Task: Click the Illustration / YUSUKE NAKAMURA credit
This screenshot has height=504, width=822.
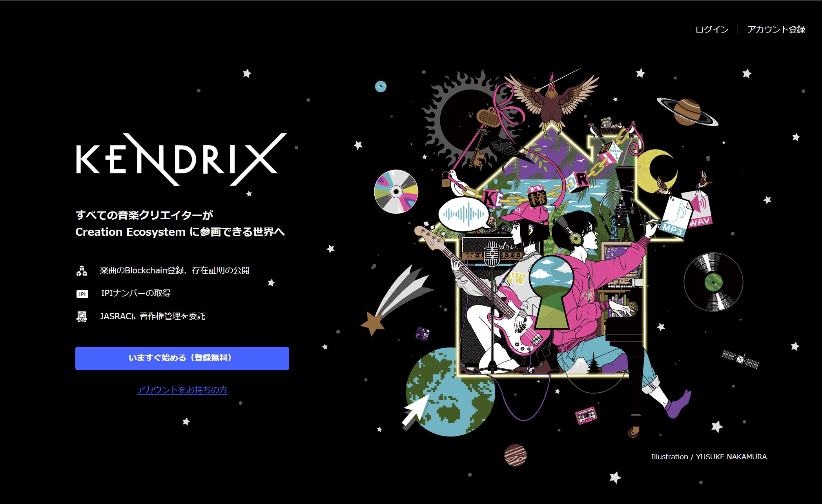Action: pos(709,457)
